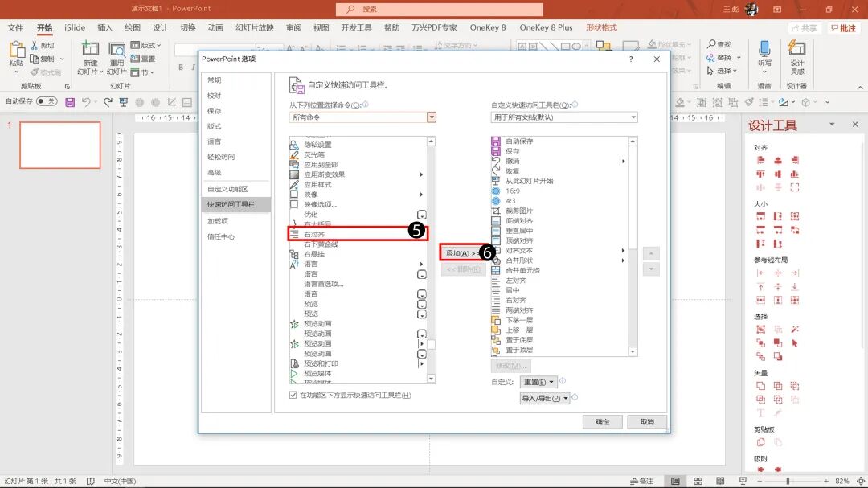Open the 重置 dropdown in dialog
The width and height of the screenshot is (868, 488).
click(x=538, y=382)
